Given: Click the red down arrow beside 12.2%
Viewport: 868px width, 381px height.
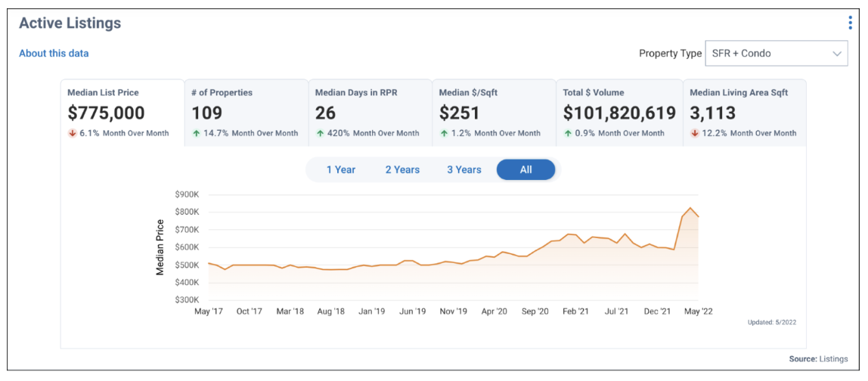Looking at the screenshot, I should click(x=694, y=133).
